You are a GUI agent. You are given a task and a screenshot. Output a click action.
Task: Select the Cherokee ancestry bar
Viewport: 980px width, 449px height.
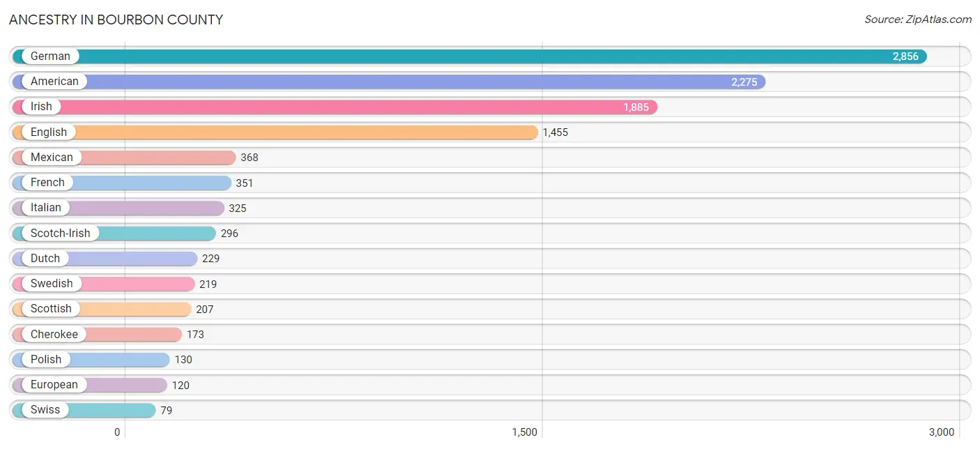pyautogui.click(x=98, y=334)
